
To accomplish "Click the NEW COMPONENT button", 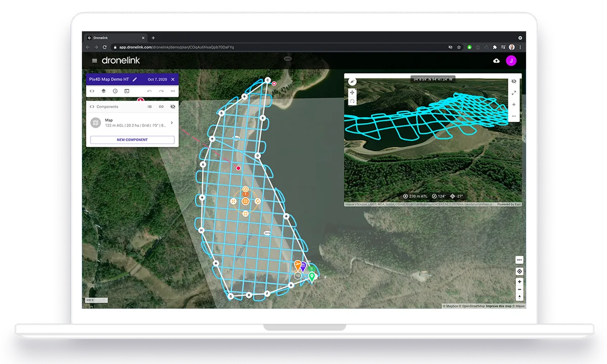I will click(133, 140).
